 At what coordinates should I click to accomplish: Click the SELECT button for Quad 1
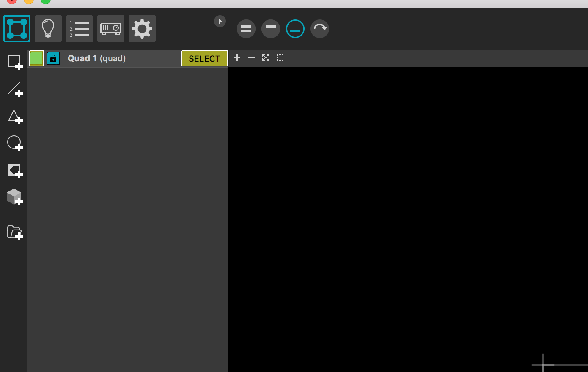(205, 58)
